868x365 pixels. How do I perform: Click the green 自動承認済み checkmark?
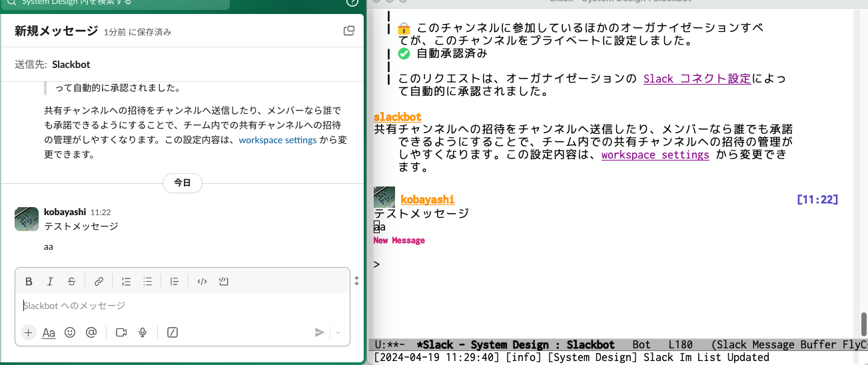coord(404,54)
